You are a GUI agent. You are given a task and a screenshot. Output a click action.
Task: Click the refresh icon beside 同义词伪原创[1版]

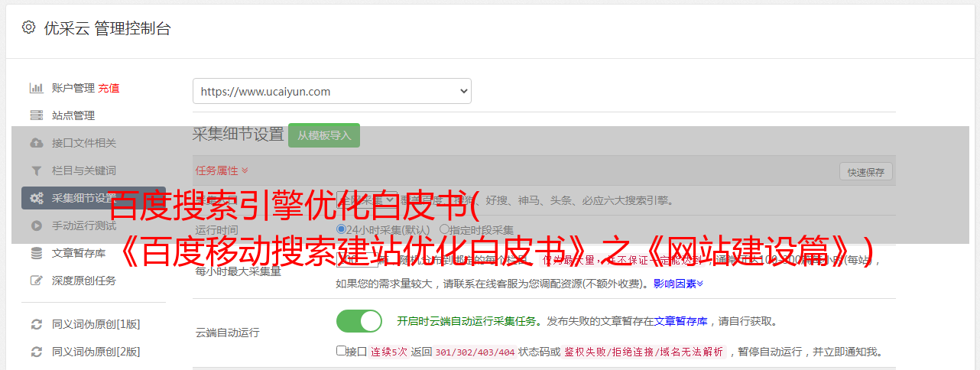(36, 324)
